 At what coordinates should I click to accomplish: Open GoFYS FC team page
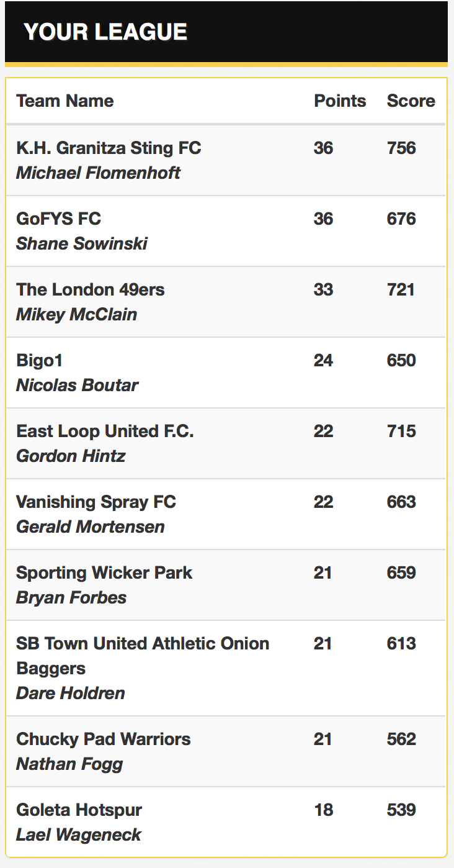pyautogui.click(x=58, y=219)
